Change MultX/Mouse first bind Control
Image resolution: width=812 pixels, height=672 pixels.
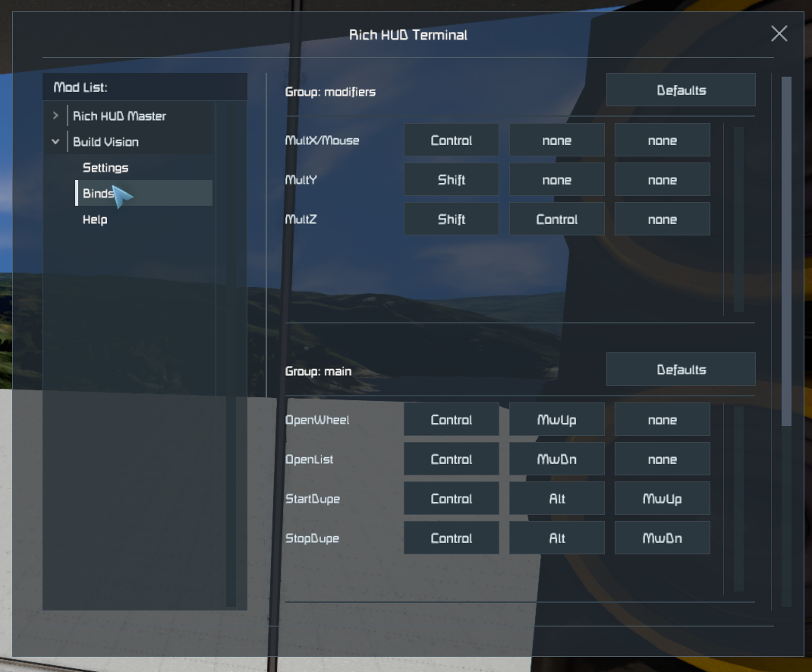(451, 140)
